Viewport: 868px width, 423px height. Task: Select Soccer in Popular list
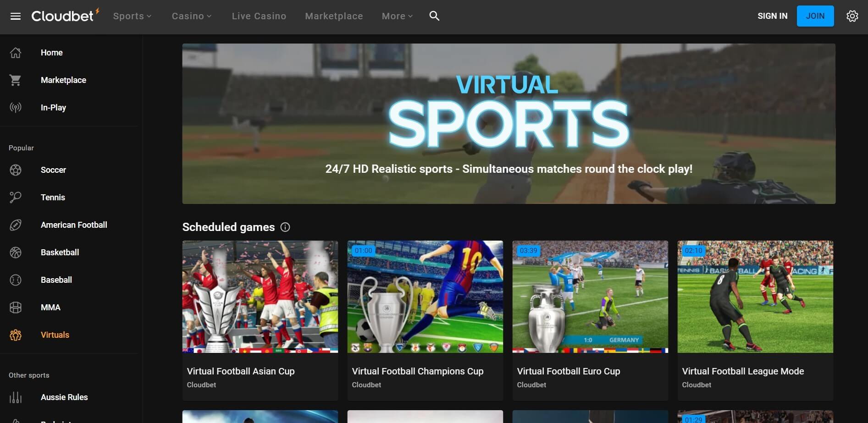[53, 170]
